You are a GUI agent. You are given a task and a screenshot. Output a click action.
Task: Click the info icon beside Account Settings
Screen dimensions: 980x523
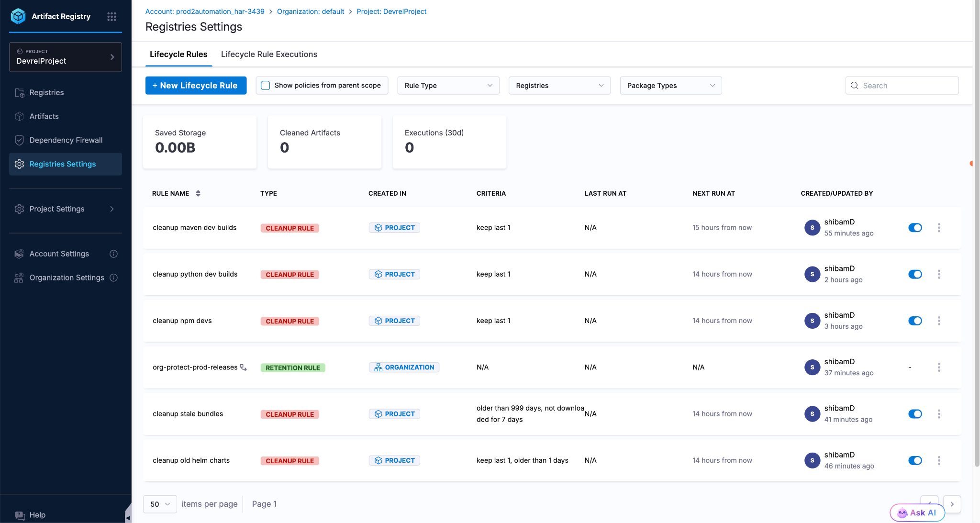113,254
